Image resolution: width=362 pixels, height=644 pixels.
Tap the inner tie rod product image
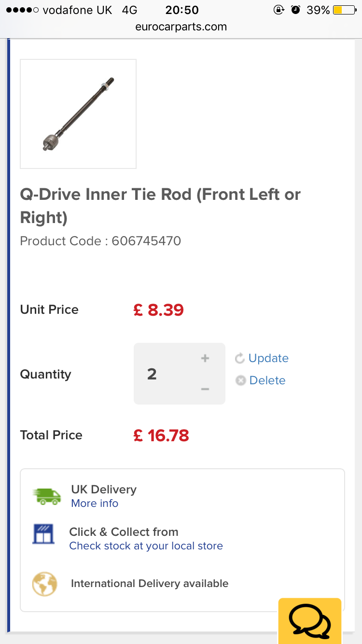point(78,114)
